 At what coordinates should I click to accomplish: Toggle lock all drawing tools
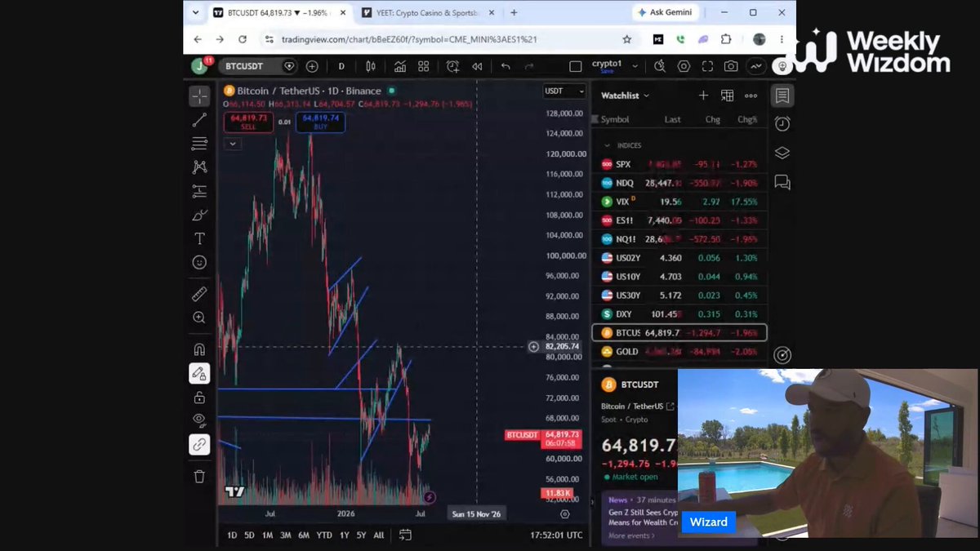199,398
